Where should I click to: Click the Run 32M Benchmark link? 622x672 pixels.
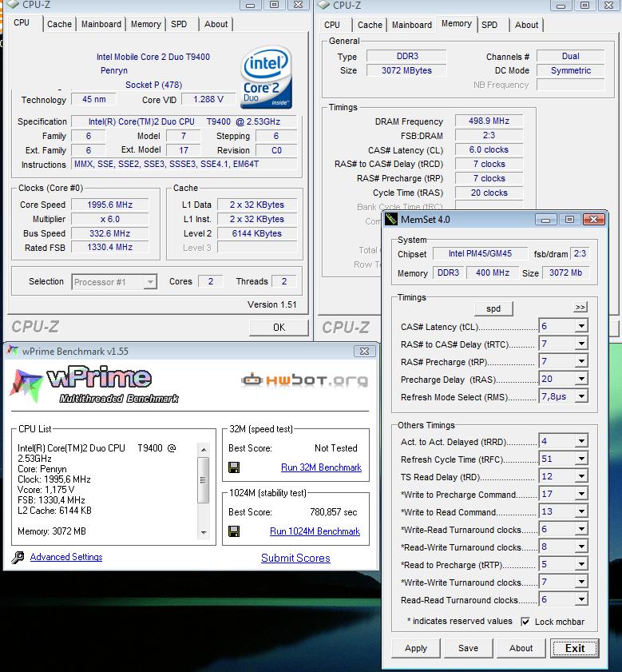321,467
